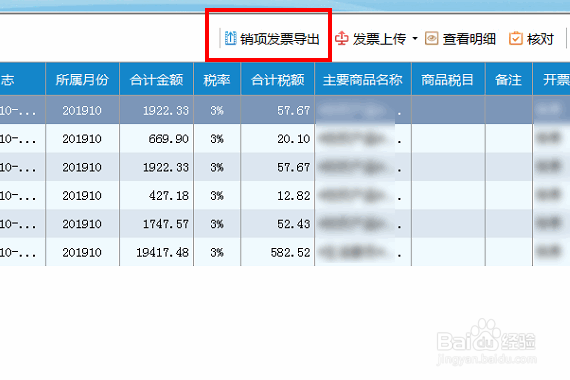Click the 查看明细 eye icon

[x=431, y=38]
